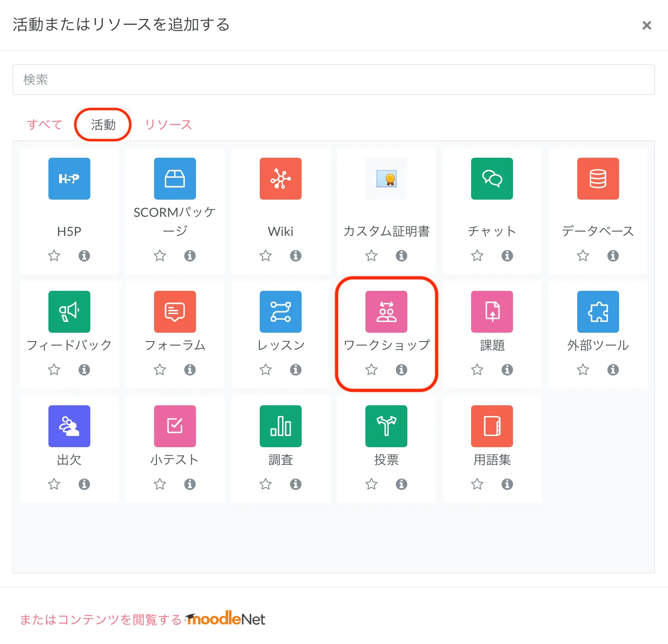The image size is (668, 644).
Task: Select the H5P activity icon
Action: coord(69,179)
